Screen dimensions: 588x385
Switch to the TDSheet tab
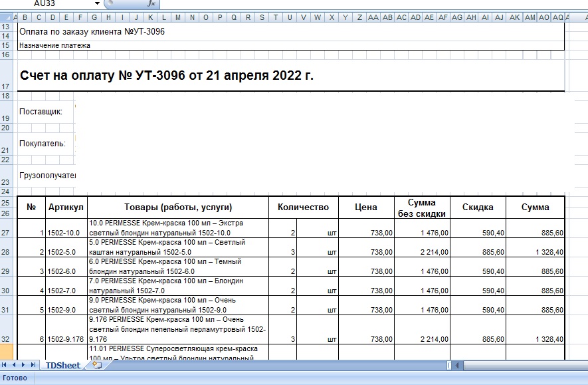62,365
